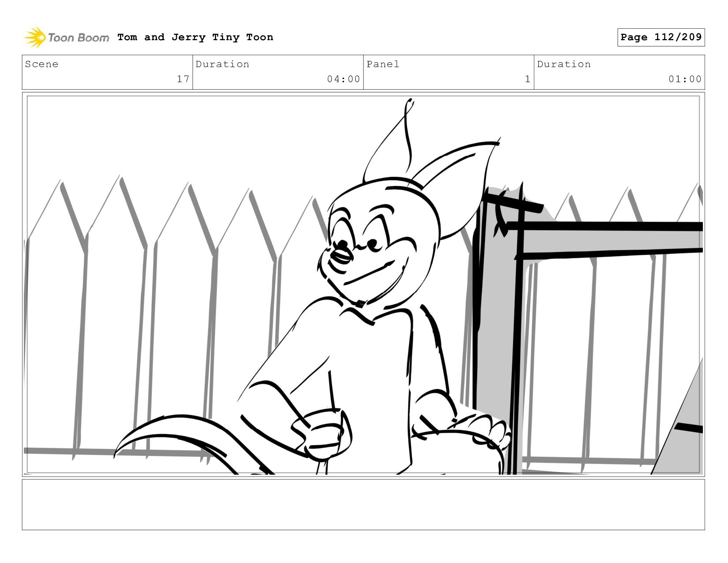Click the 'Panel' header label
728x563 pixels.
pyautogui.click(x=383, y=64)
